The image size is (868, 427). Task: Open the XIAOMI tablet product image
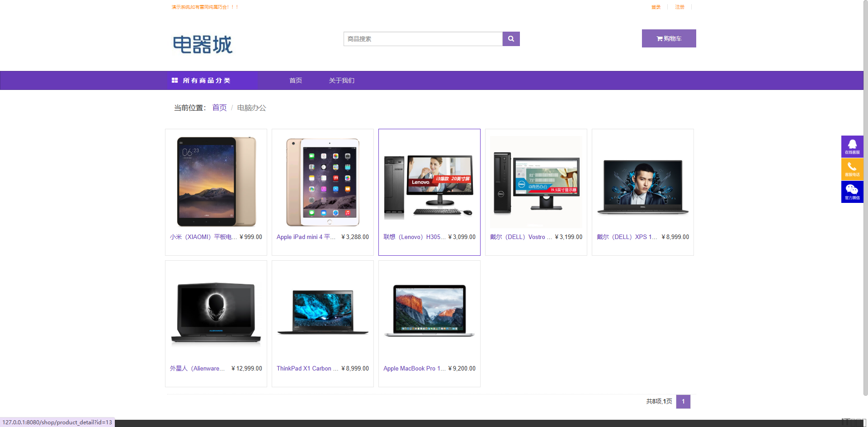coord(216,182)
